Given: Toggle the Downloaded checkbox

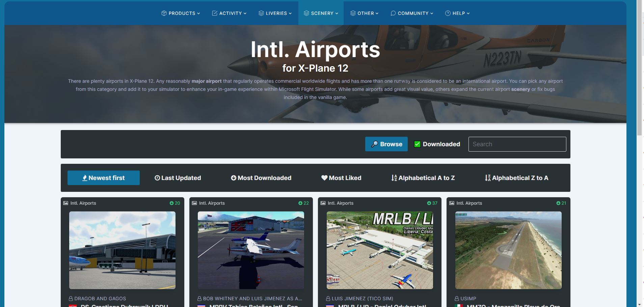Looking at the screenshot, I should (417, 144).
